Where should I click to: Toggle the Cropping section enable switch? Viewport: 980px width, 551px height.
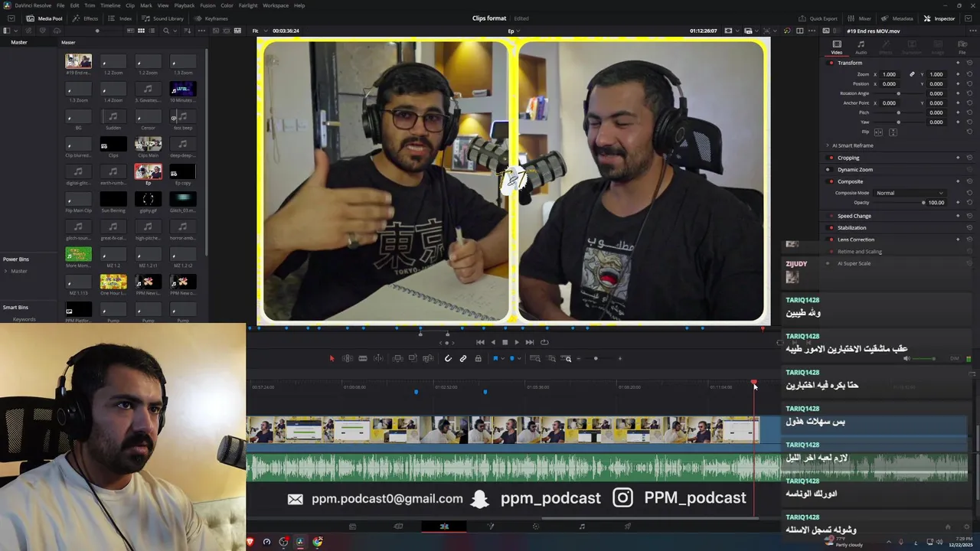(831, 158)
